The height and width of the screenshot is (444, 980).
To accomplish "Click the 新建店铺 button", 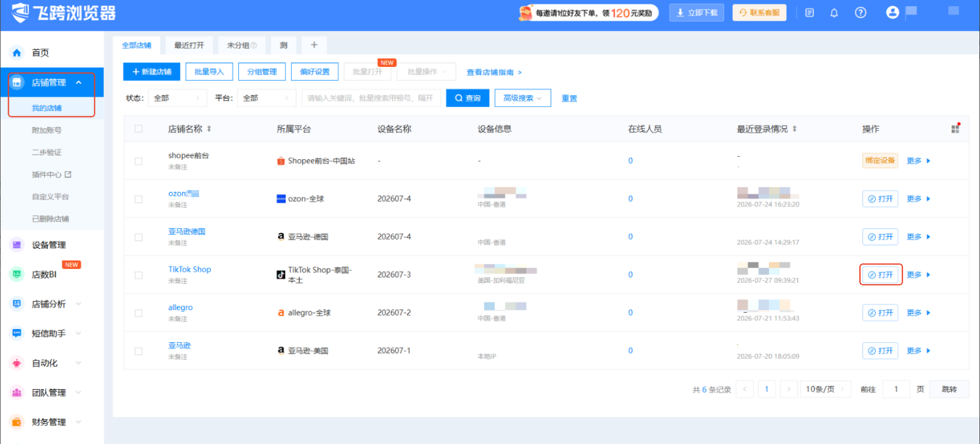I will pyautogui.click(x=152, y=72).
